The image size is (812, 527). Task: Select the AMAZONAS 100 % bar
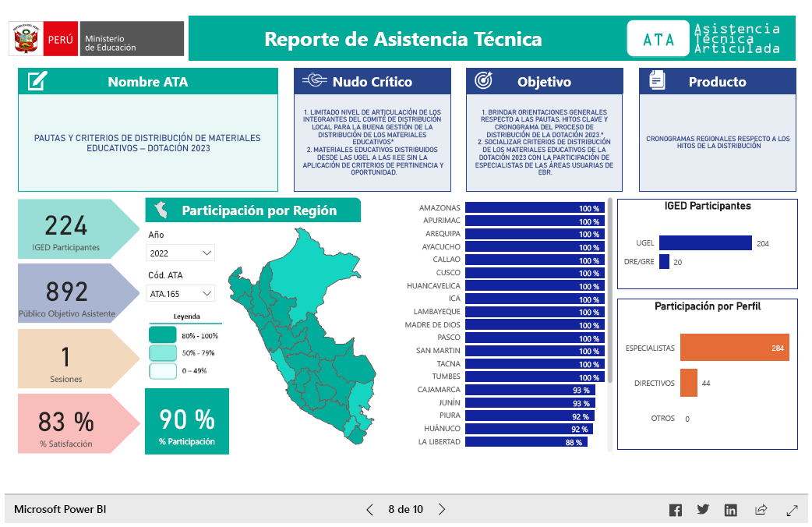coord(535,208)
